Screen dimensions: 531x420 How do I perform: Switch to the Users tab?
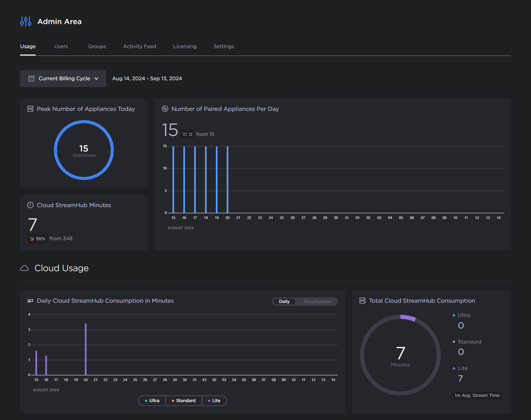[60, 46]
